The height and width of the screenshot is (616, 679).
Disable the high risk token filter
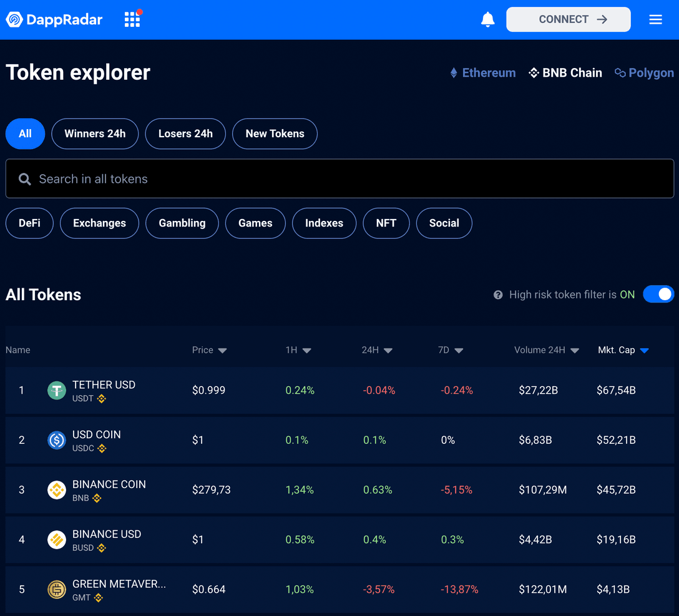pyautogui.click(x=658, y=294)
